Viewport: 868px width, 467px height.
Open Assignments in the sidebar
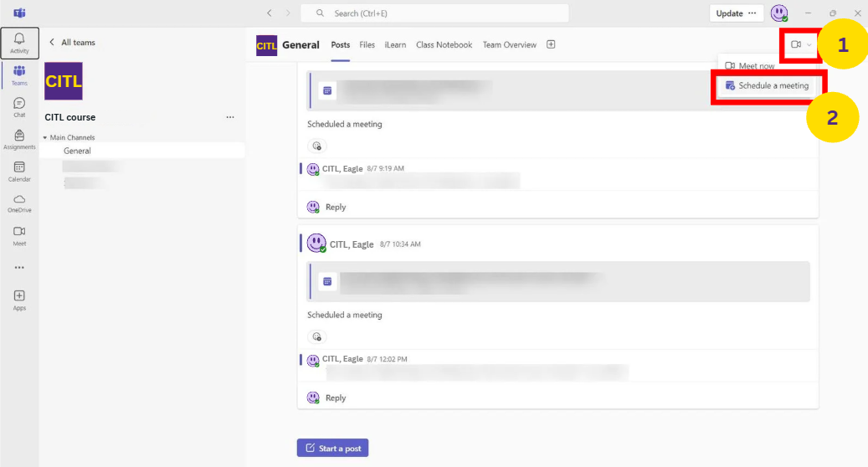point(19,138)
